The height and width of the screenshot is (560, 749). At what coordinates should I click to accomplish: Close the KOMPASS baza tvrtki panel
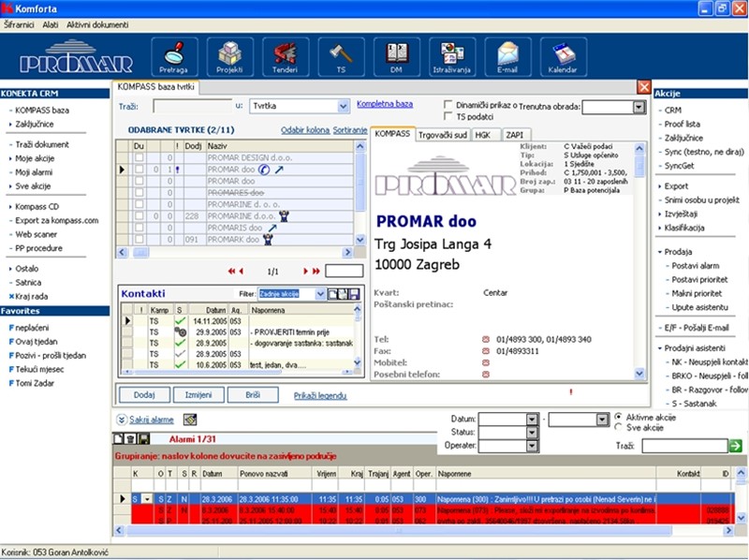(643, 86)
